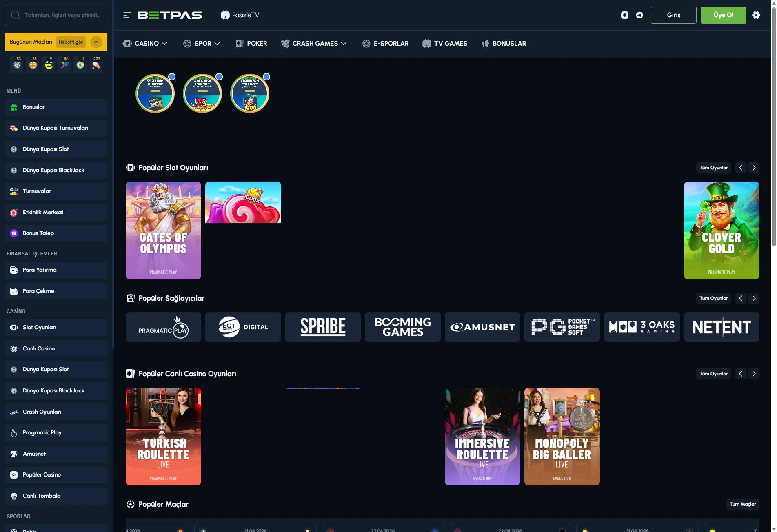Open Para Yatırma deposit entry
This screenshot has width=777, height=532.
point(56,270)
